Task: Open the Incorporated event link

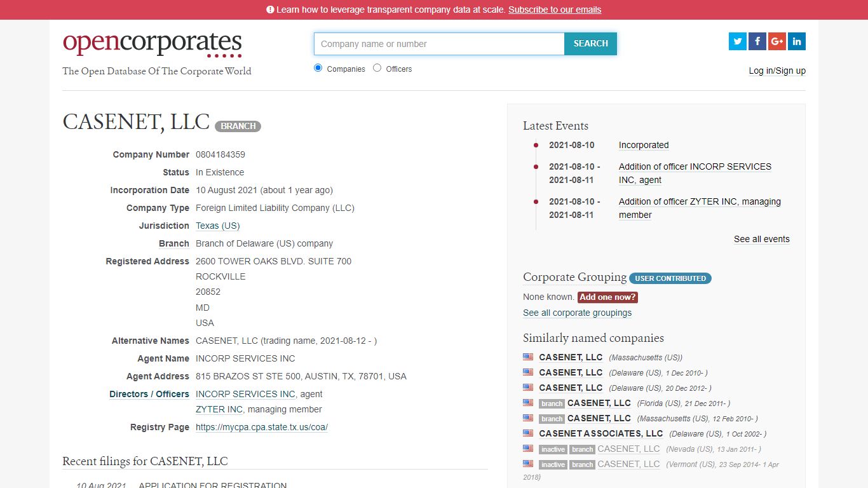Action: coord(644,145)
